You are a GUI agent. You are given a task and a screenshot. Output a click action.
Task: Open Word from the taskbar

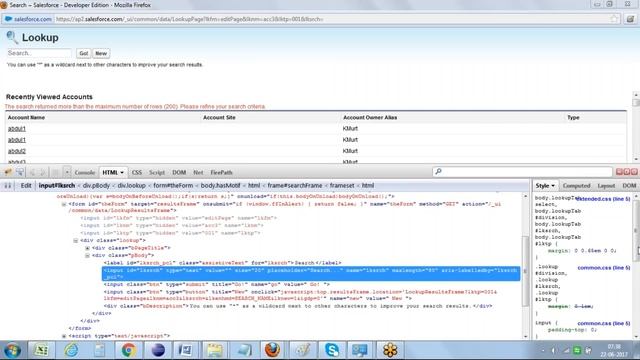pyautogui.click(x=186, y=350)
